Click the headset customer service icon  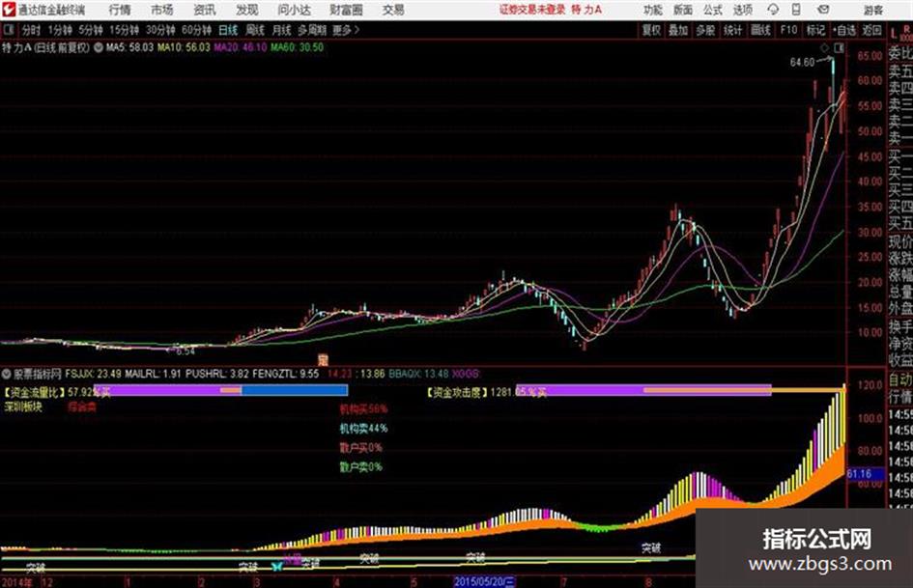tap(773, 10)
